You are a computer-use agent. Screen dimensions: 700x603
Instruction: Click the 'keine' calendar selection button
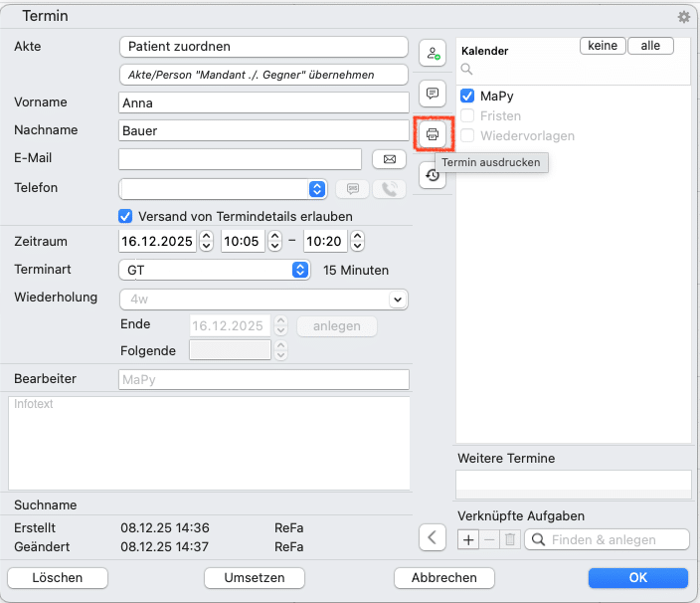(x=603, y=46)
